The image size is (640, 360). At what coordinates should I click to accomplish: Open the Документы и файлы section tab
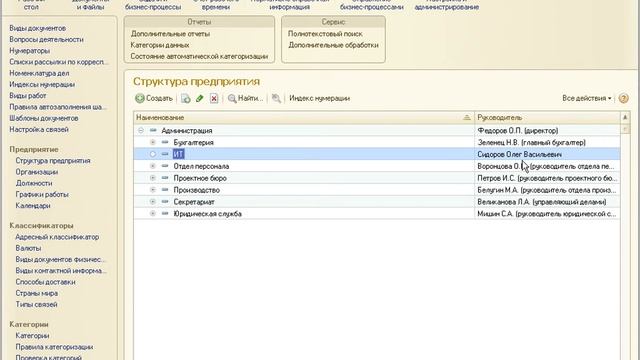pos(90,4)
